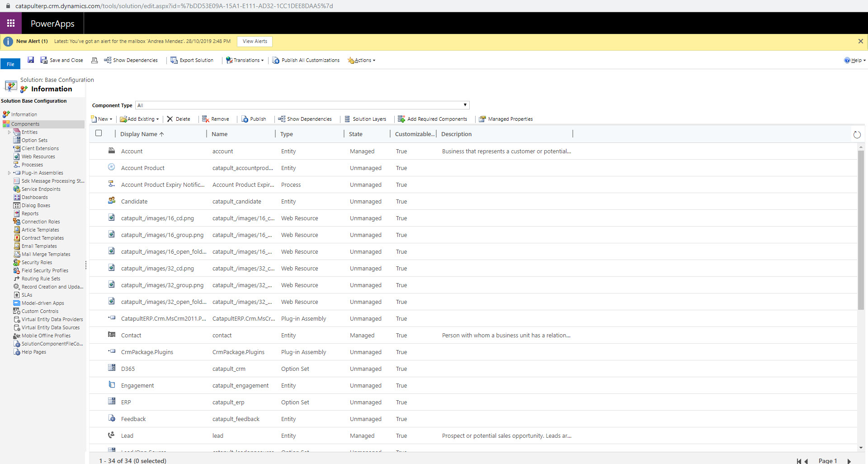Click the grid refresh icon

tap(857, 134)
